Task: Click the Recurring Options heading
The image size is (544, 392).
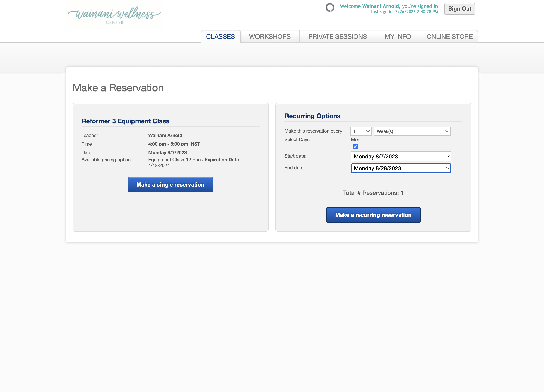Action: click(312, 116)
